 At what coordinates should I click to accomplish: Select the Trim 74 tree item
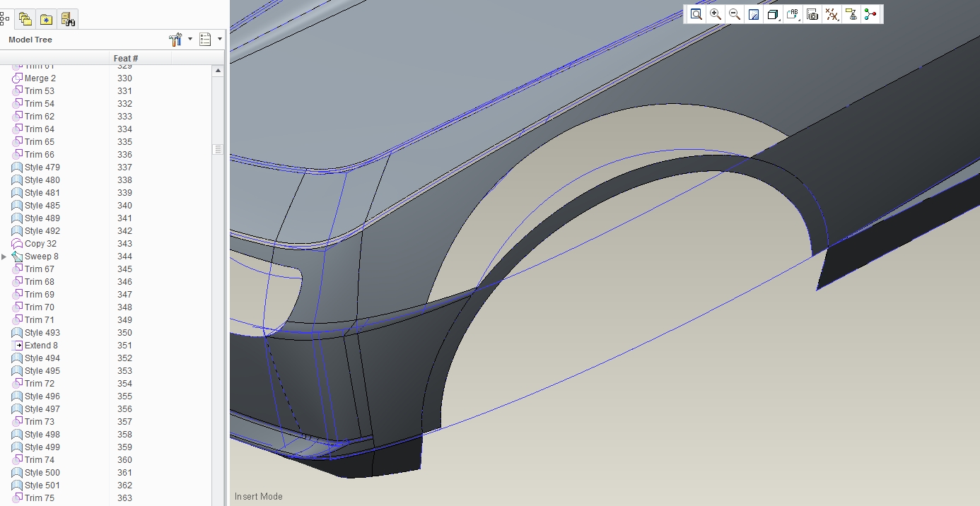pos(40,460)
